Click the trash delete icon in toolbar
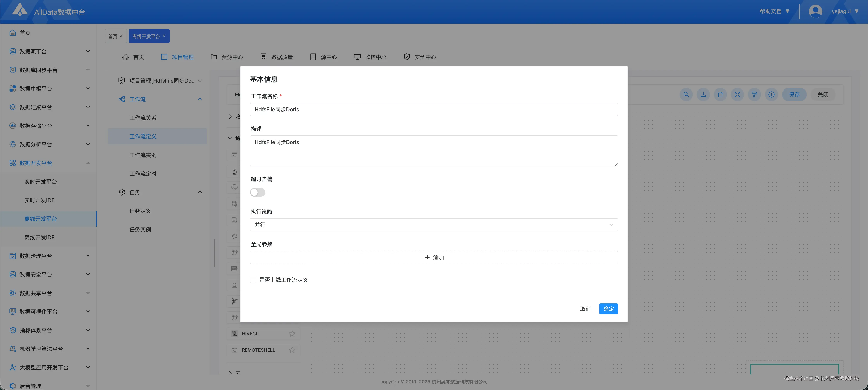The width and height of the screenshot is (868, 390). pos(720,95)
